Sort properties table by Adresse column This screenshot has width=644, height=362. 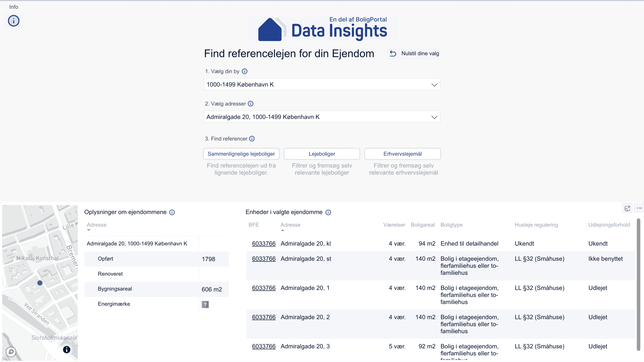click(96, 225)
